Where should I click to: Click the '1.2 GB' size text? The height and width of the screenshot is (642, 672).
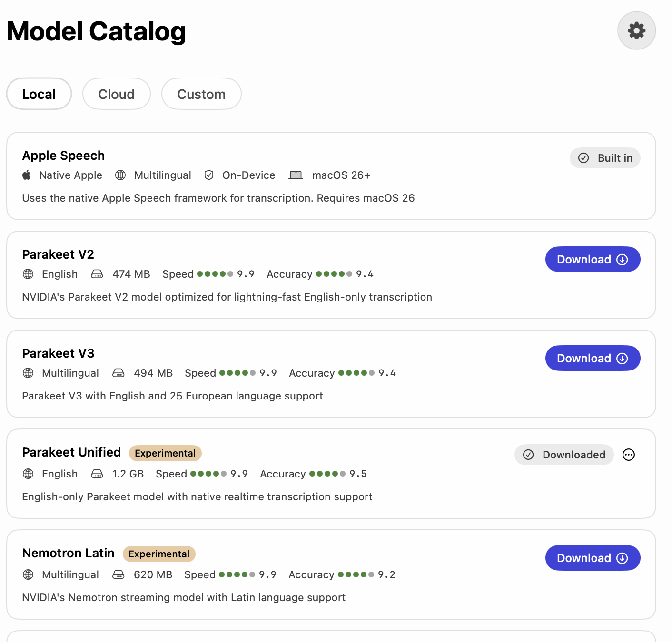click(x=128, y=474)
